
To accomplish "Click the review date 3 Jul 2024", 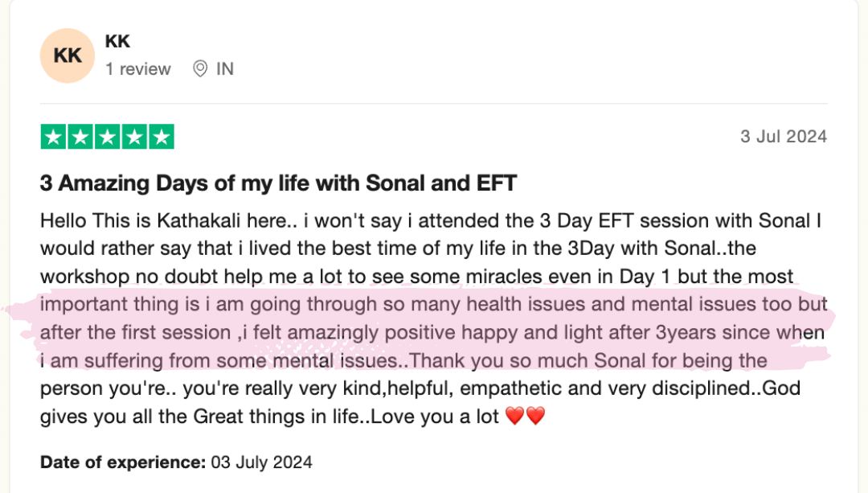I will (x=783, y=137).
